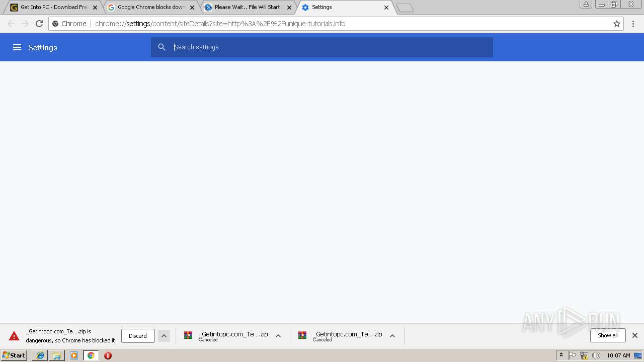
Task: Bookmark this page with the star icon
Action: pyautogui.click(x=617, y=24)
